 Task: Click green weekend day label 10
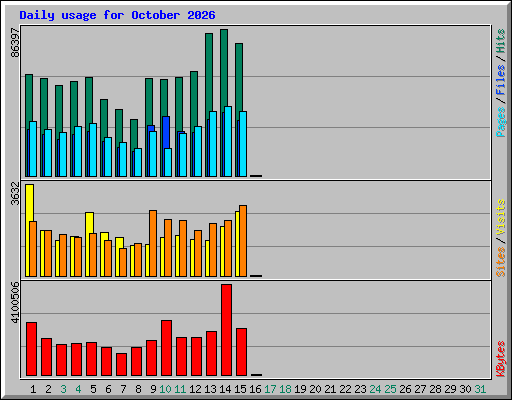point(165,389)
